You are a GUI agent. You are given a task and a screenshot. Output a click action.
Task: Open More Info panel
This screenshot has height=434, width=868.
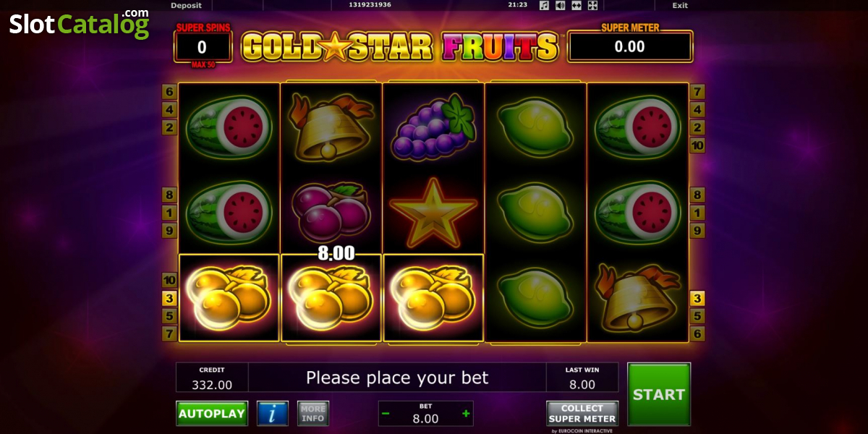click(x=313, y=413)
